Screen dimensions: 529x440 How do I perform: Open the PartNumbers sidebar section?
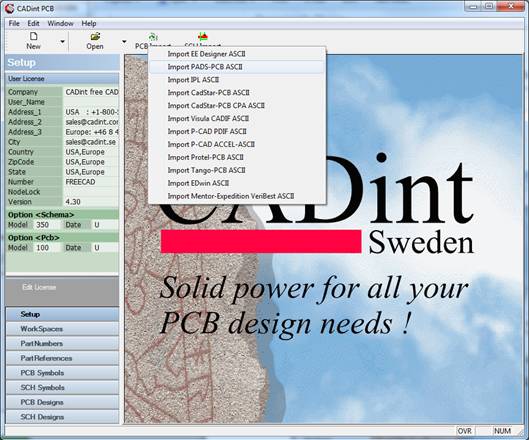(x=62, y=343)
